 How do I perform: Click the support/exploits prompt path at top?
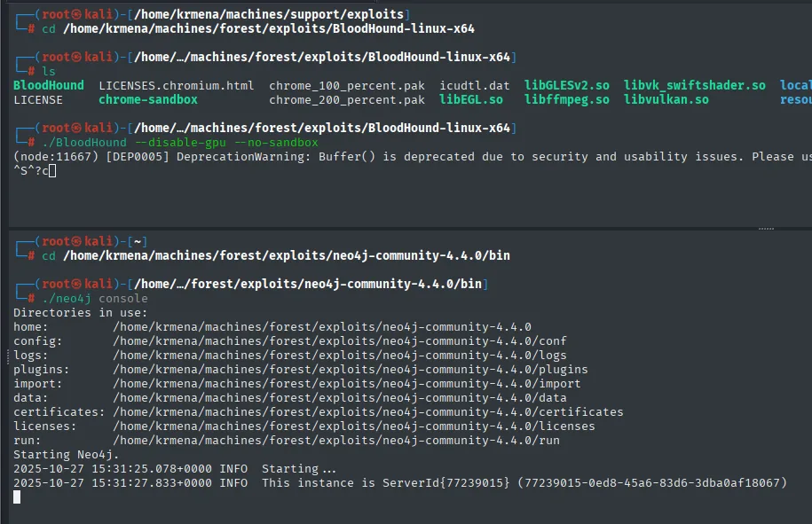269,14
